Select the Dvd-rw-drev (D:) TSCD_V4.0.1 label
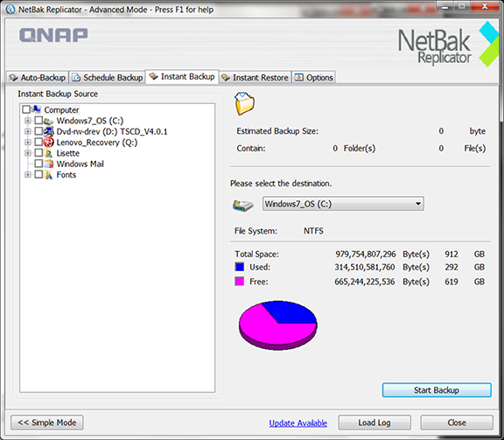Viewport: 504px width, 440px height. click(x=112, y=131)
